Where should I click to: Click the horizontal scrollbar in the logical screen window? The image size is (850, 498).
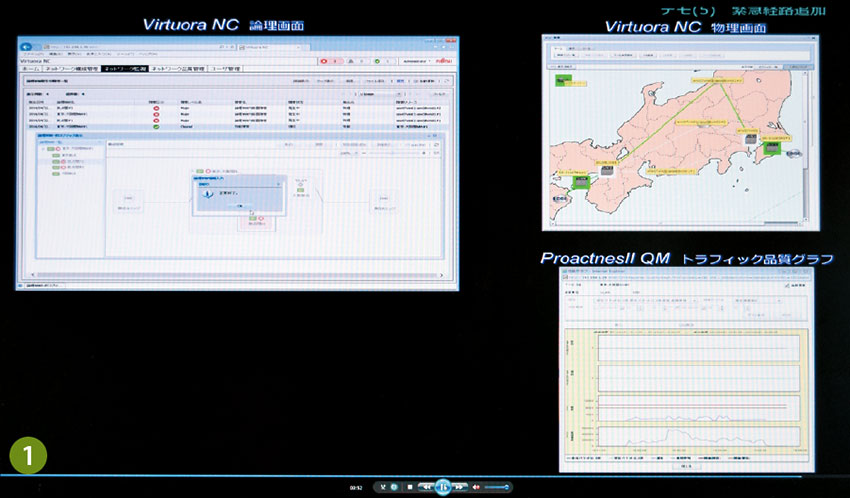237,275
